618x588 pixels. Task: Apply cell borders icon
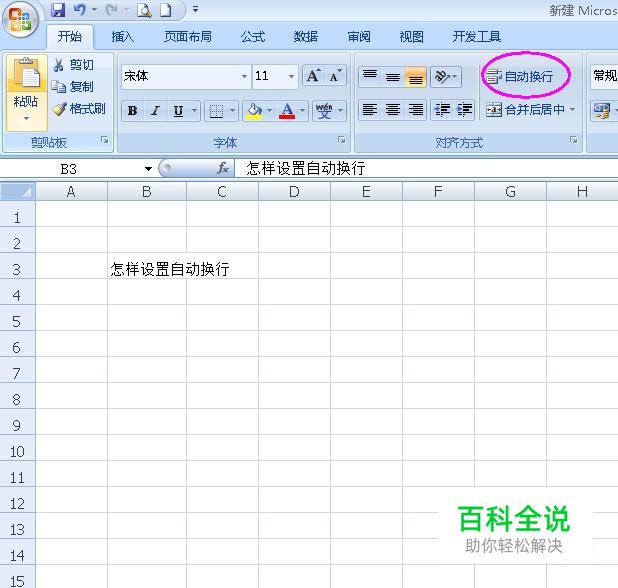click(216, 111)
